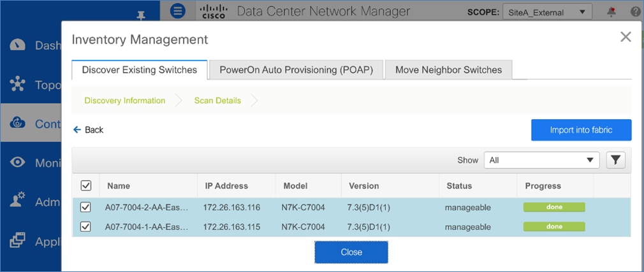The width and height of the screenshot is (644, 272).
Task: Click version 7.3(5)D1(1) in the 172.26.163.116 row
Action: 369,208
